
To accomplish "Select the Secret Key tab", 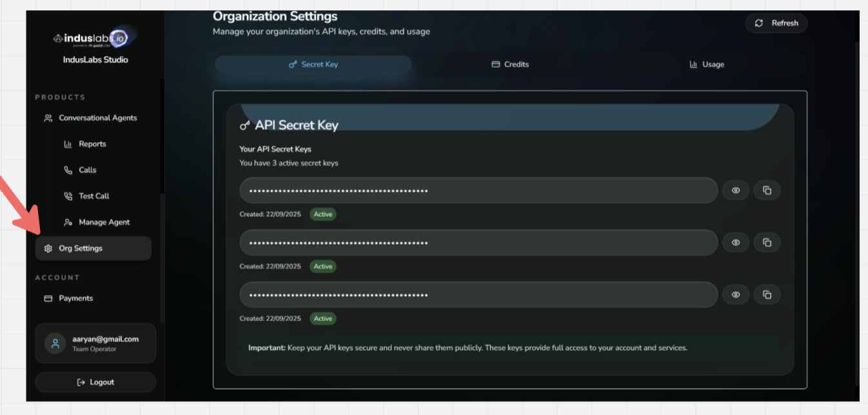I will [313, 65].
